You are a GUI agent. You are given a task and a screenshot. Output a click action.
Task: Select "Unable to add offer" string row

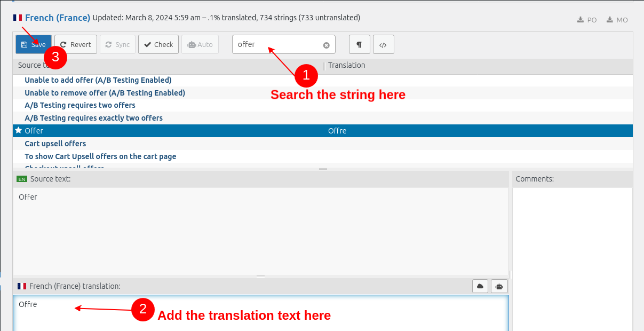coord(98,80)
